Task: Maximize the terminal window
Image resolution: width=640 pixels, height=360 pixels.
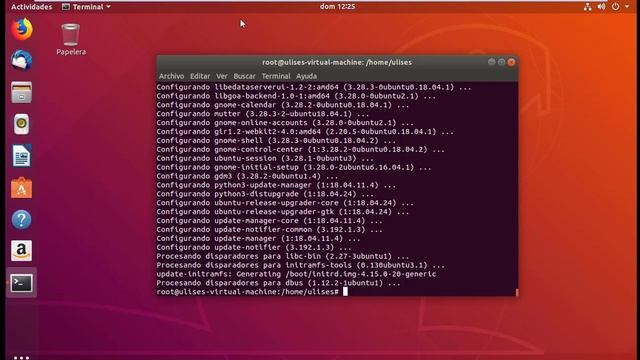Action: (x=501, y=62)
